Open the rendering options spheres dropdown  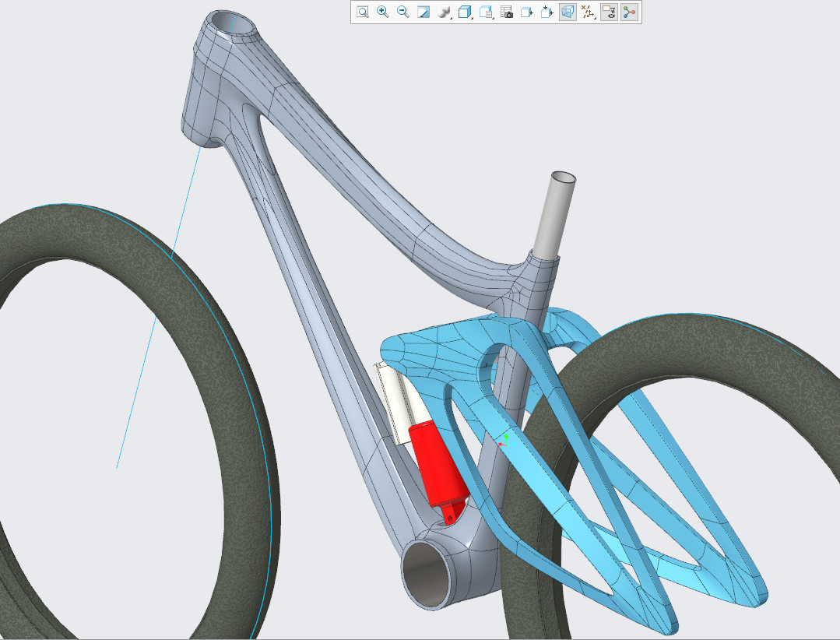coord(445,12)
